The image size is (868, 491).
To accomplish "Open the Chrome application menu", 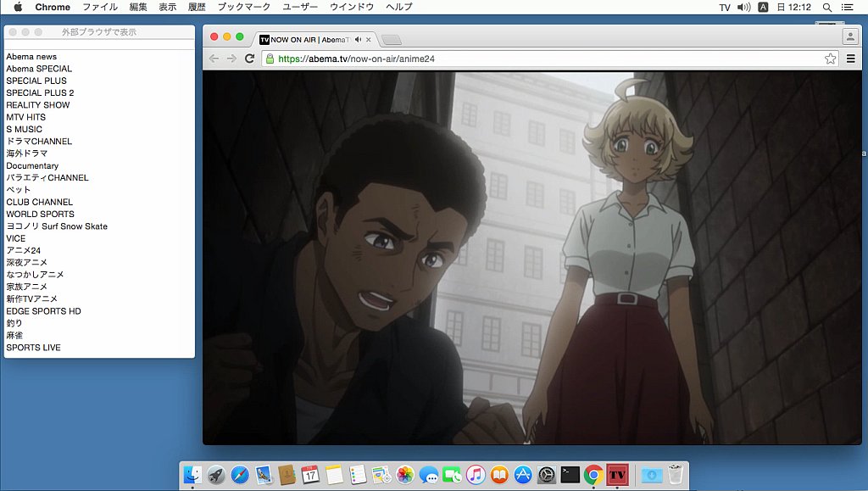I will click(53, 7).
